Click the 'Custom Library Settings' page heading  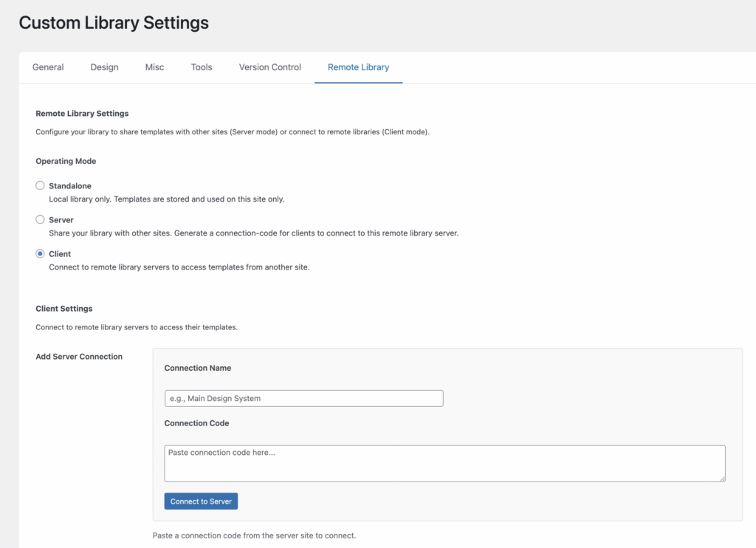[114, 23]
